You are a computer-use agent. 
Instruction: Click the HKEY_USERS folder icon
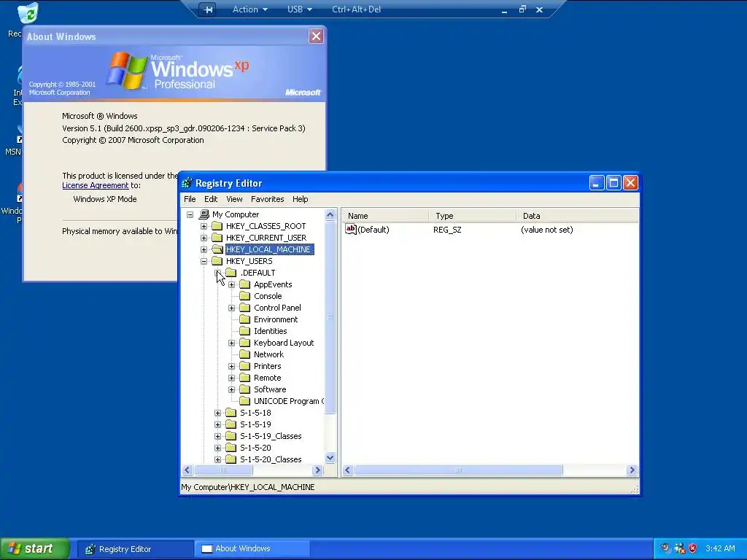[217, 261]
